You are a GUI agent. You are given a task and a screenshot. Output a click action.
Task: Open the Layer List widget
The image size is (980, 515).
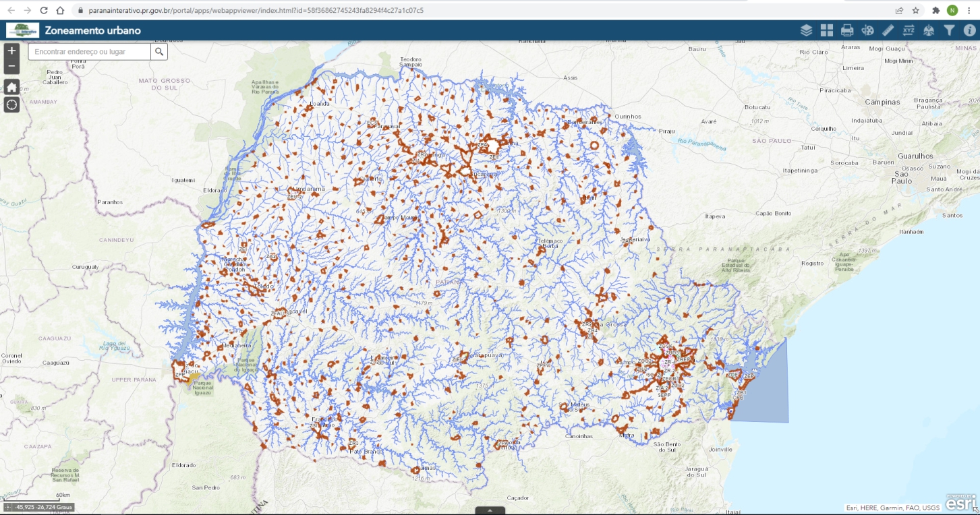[806, 30]
